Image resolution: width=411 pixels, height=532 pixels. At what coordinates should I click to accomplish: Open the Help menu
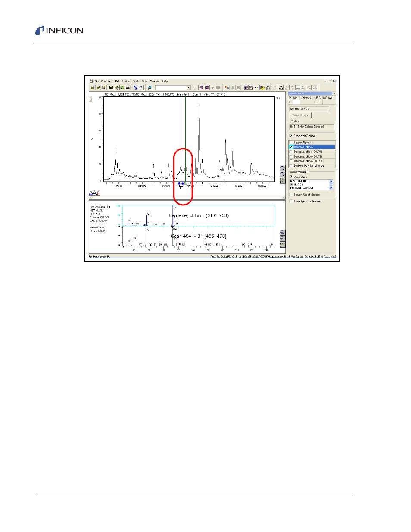click(x=165, y=81)
